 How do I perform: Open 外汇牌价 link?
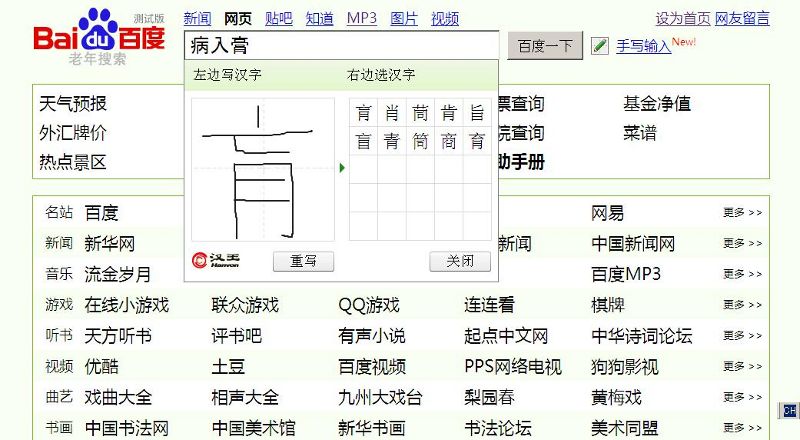pos(73,133)
